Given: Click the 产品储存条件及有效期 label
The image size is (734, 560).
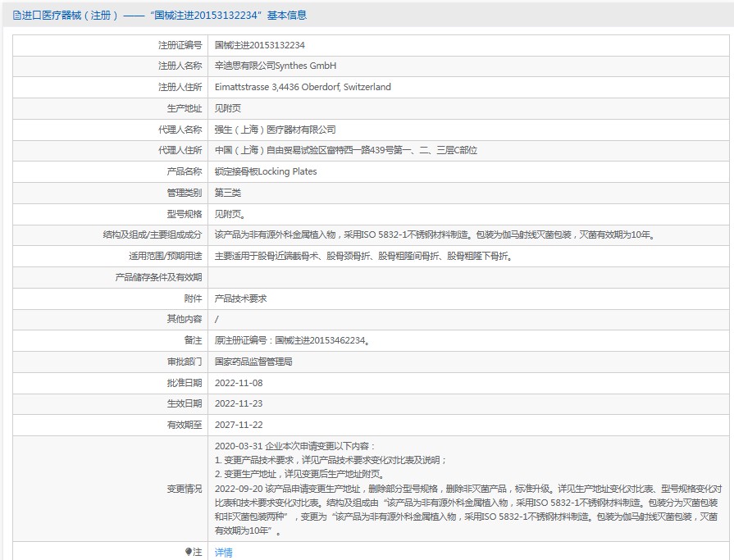Looking at the screenshot, I should coord(158,277).
